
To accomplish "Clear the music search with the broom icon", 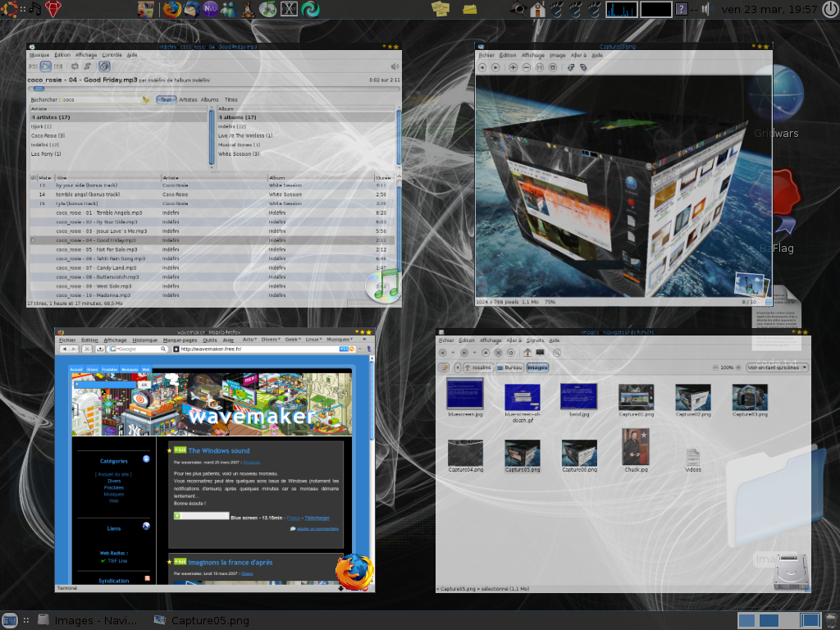I will pos(146,99).
